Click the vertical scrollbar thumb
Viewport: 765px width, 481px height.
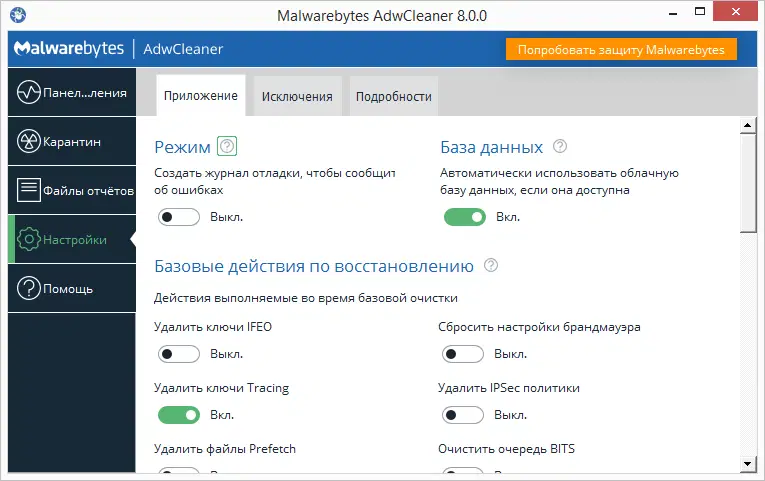click(x=747, y=183)
